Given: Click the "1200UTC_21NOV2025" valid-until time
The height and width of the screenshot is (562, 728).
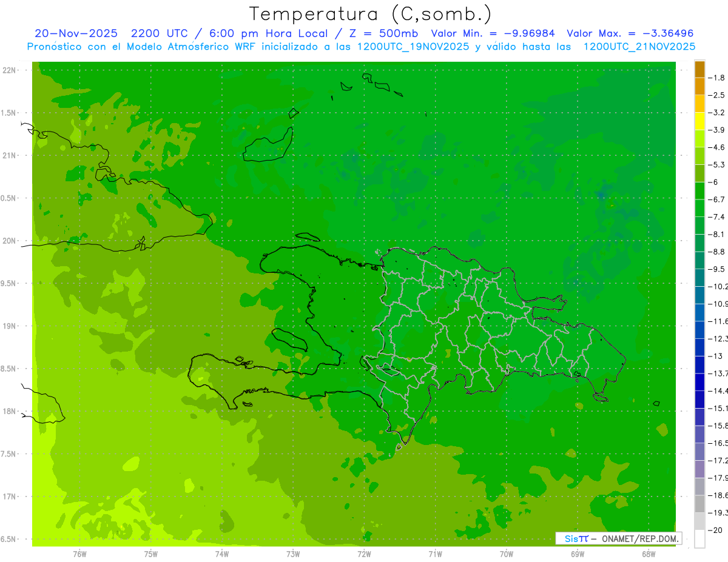Looking at the screenshot, I should pyautogui.click(x=638, y=47).
